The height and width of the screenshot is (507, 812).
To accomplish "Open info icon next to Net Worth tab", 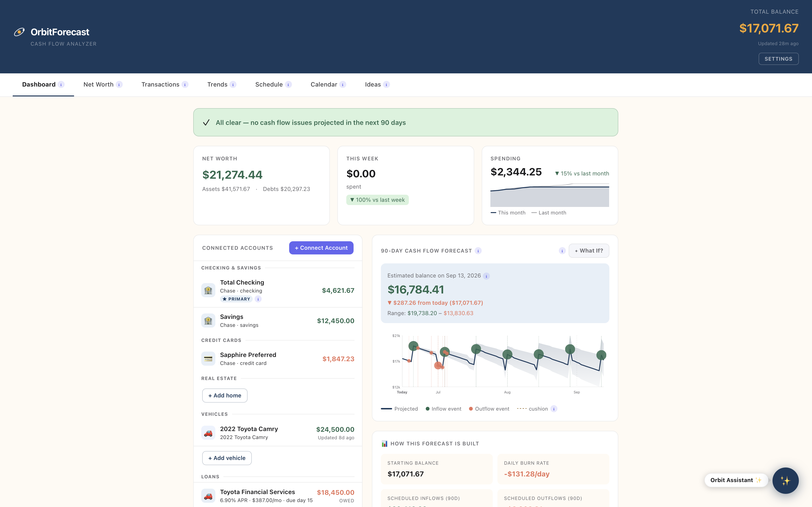I will (x=119, y=84).
